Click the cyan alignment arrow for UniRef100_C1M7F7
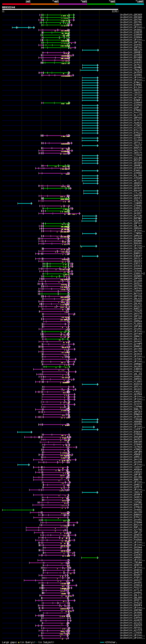This screenshot has width=146, height=644. point(90,429)
